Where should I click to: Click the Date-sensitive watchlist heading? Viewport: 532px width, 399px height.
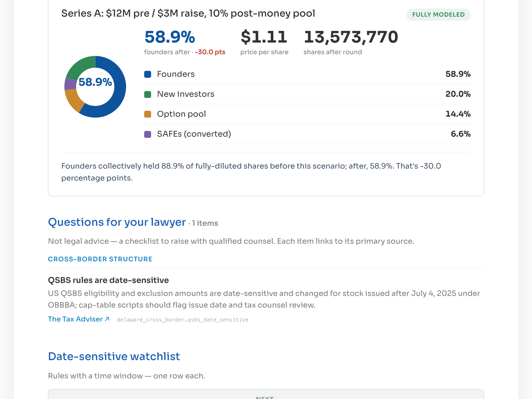pos(114,356)
